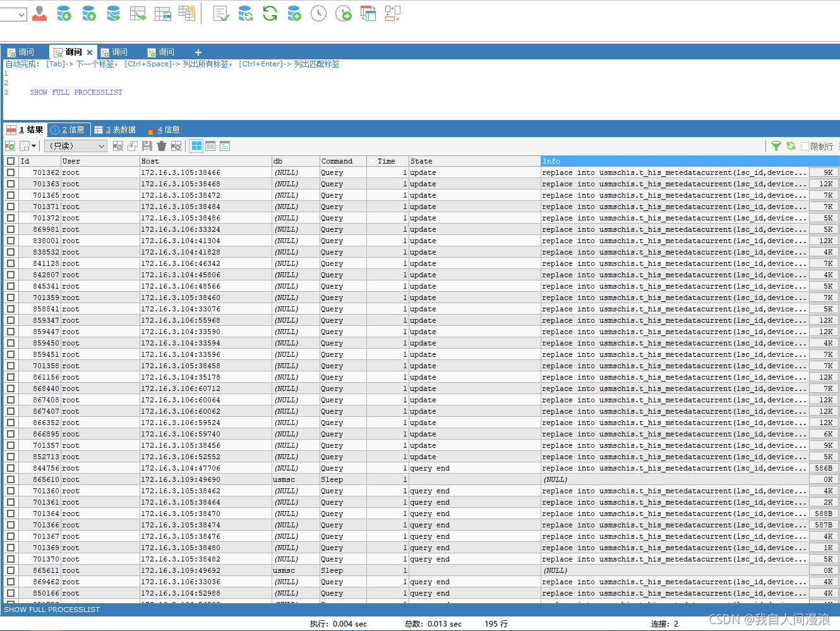This screenshot has width=840, height=631.
Task: Open the 4 信息 info tab
Action: 163,129
